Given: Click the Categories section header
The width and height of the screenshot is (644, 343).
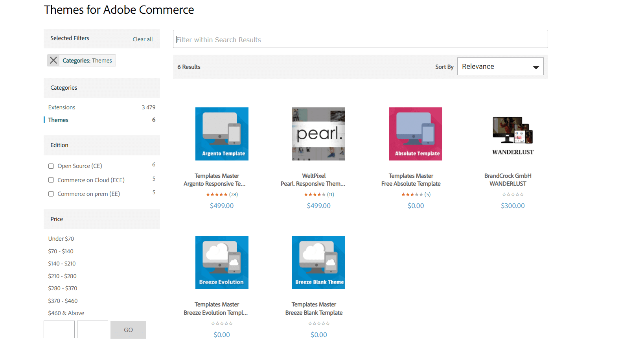Looking at the screenshot, I should click(x=102, y=88).
